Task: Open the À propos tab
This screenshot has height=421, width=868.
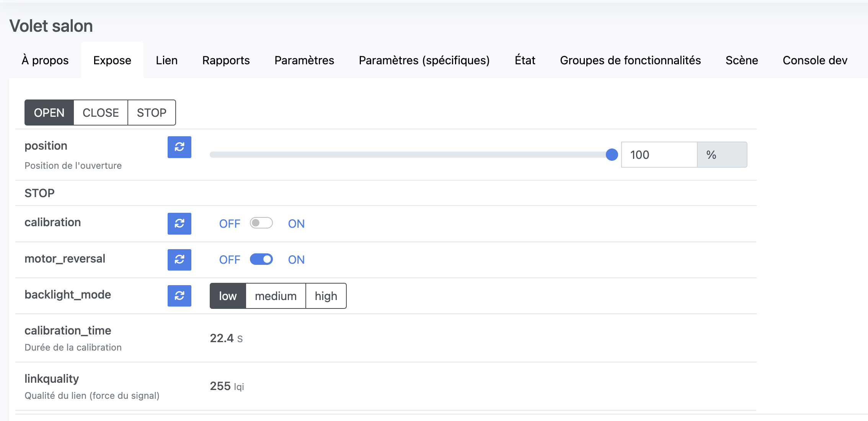Action: tap(45, 60)
